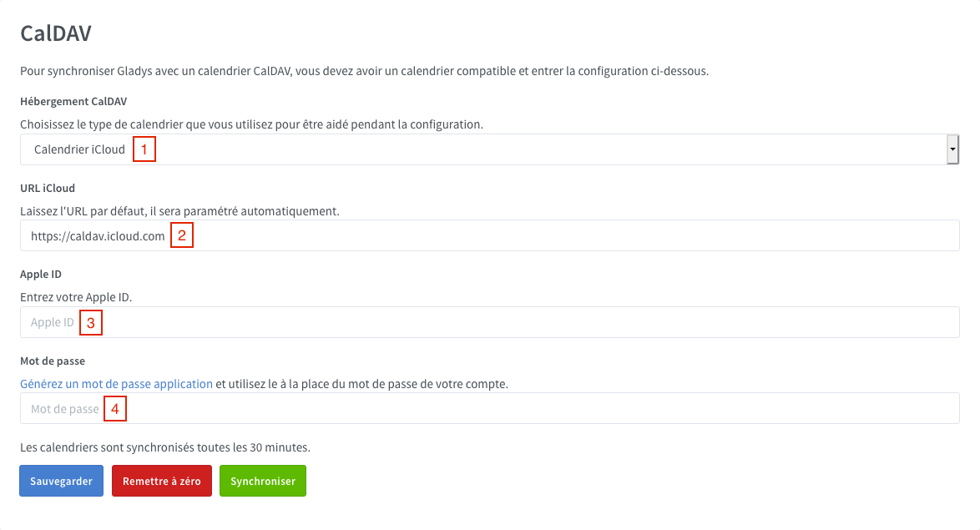
Task: Click the dropdown arrow of the calendar select
Action: pyautogui.click(x=952, y=150)
